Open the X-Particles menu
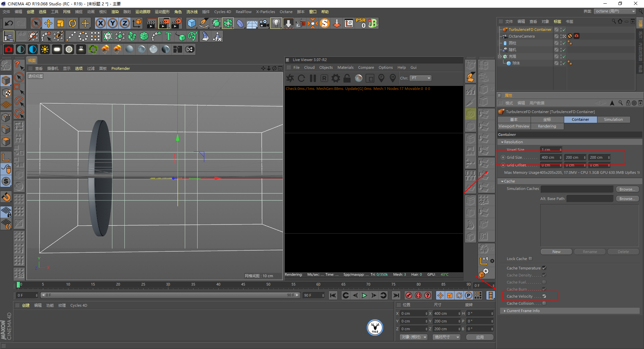644x349 pixels. (265, 12)
